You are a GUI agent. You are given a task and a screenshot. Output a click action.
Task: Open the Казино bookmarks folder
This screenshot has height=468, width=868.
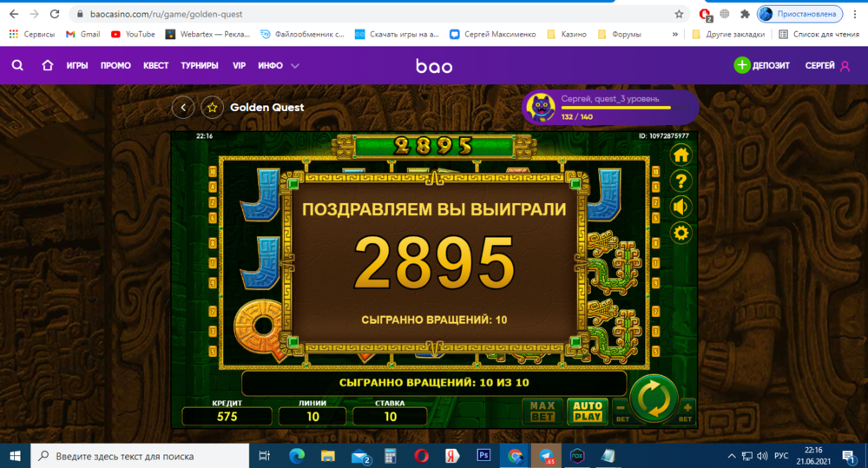567,35
